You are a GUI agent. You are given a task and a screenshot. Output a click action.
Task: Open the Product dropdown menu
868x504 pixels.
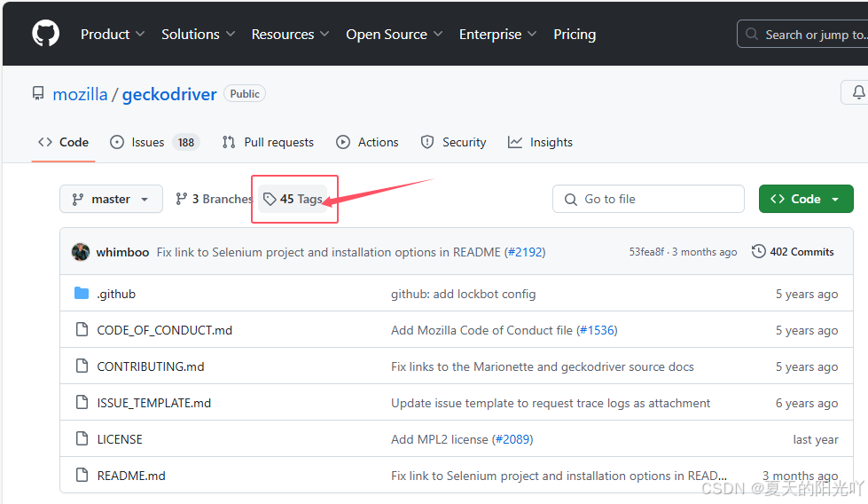click(113, 35)
